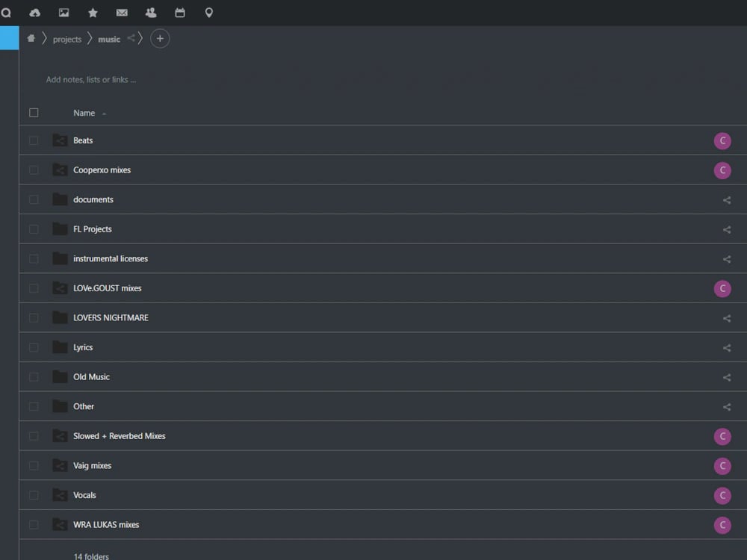The height and width of the screenshot is (560, 747).
Task: Open the Files cloud icon
Action: click(x=35, y=13)
